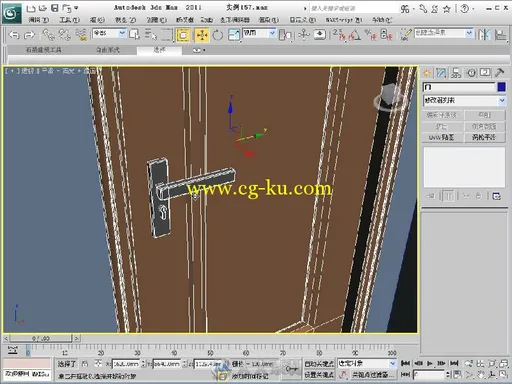512x384 pixels.
Task: Open the Hierarchy command panel tab
Action: point(456,72)
